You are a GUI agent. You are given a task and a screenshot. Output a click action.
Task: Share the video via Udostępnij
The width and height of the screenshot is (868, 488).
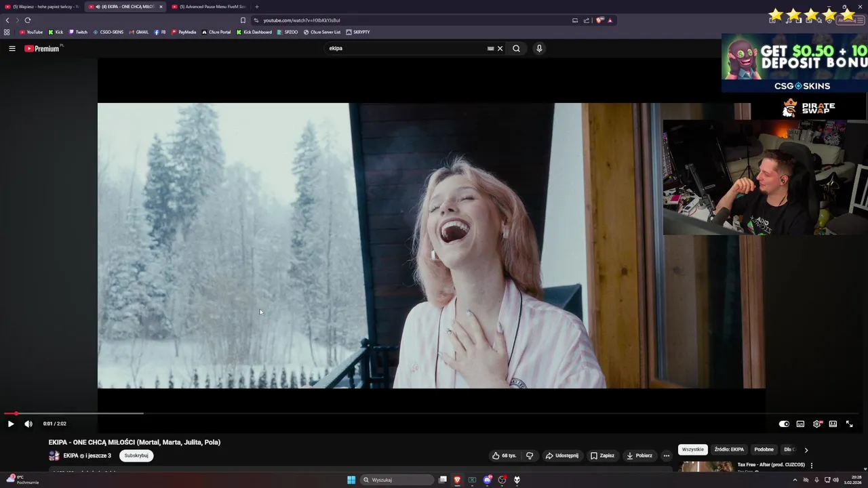tap(562, 455)
